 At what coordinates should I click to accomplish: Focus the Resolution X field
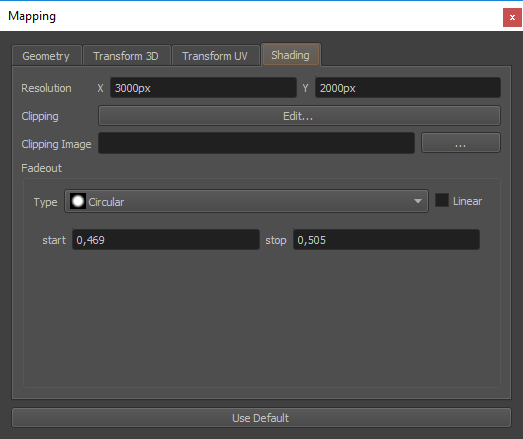[203, 88]
